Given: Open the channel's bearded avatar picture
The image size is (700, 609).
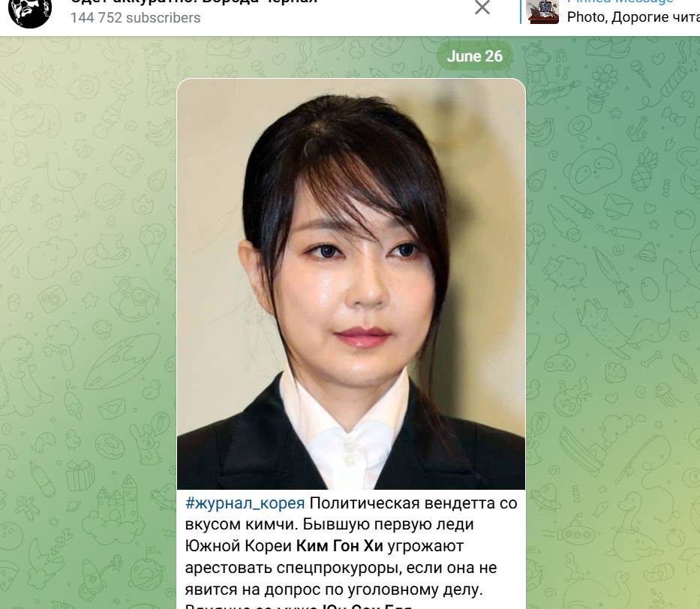Looking at the screenshot, I should (30, 10).
